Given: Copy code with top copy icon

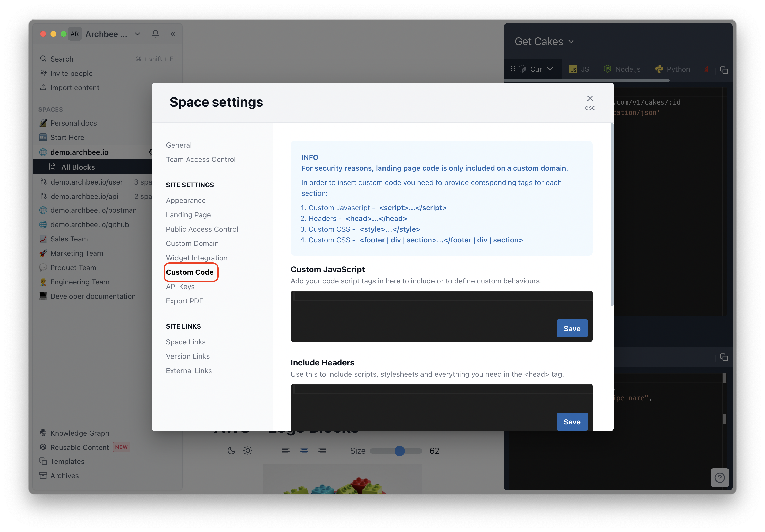Looking at the screenshot, I should [x=723, y=70].
